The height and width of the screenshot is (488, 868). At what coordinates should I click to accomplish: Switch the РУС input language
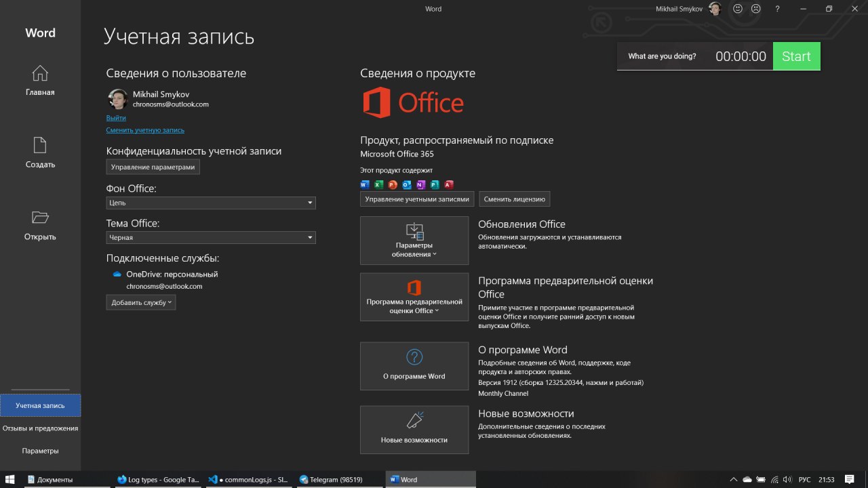point(805,479)
